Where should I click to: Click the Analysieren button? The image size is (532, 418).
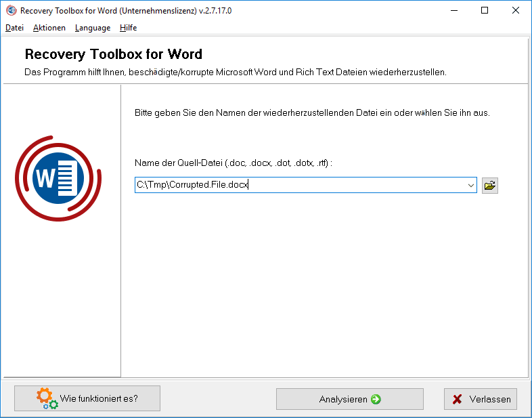pyautogui.click(x=349, y=399)
